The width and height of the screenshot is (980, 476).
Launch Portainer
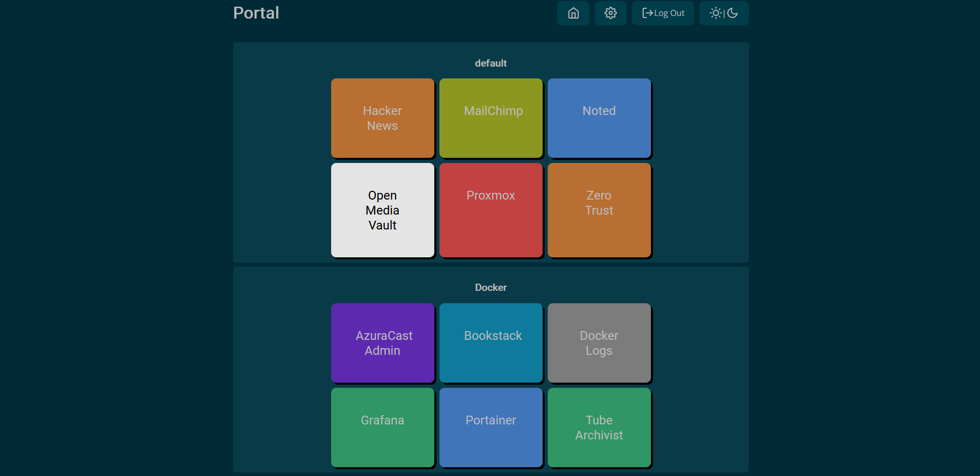click(x=491, y=428)
